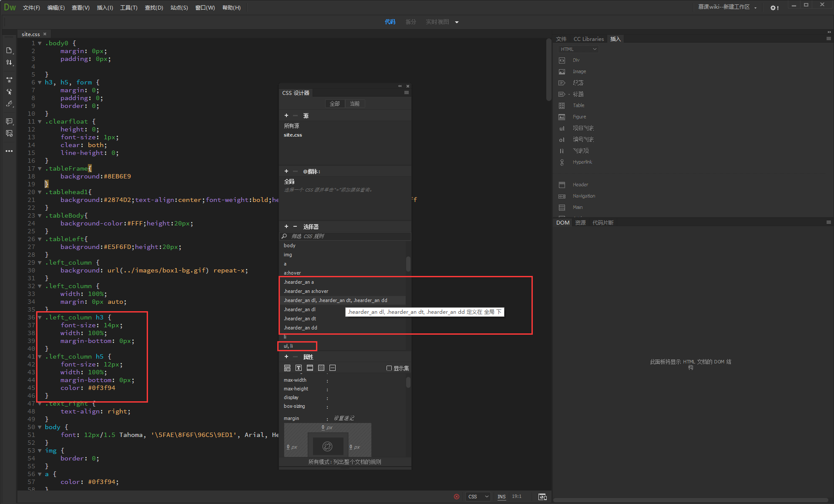Click the get/put files arrows icon
834x504 pixels.
click(9, 62)
